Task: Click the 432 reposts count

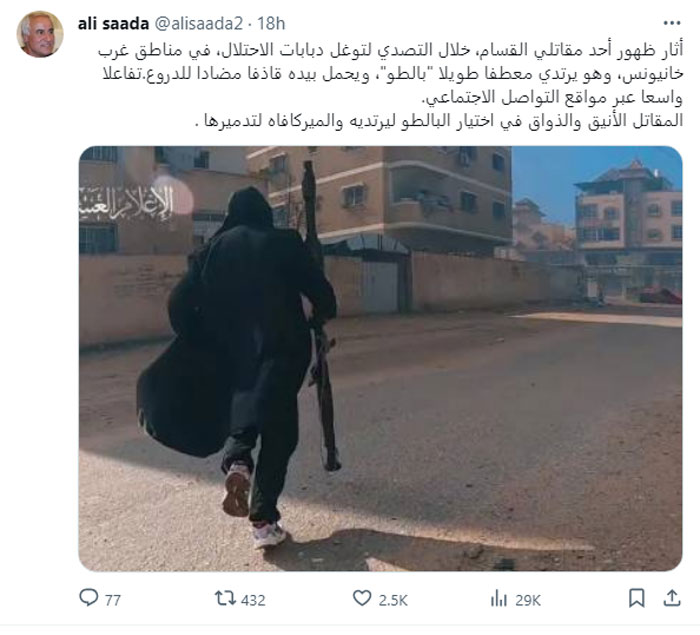Action: tap(253, 600)
